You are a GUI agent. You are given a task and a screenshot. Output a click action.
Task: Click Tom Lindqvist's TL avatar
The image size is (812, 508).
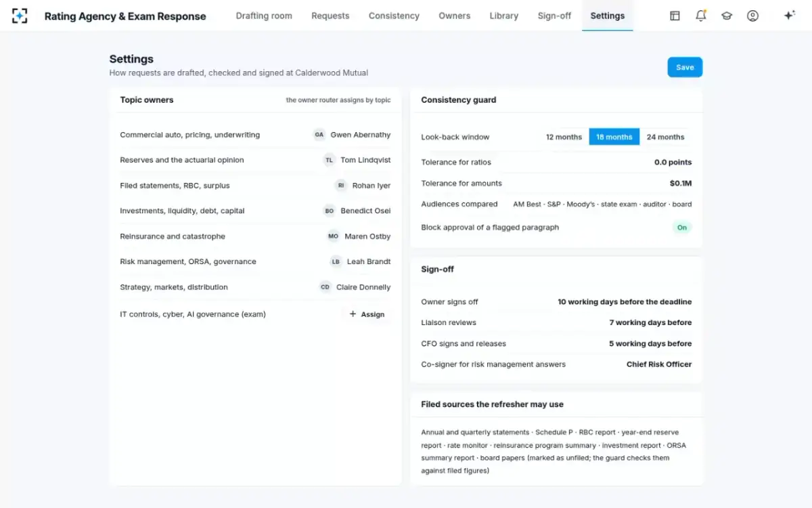coord(330,160)
